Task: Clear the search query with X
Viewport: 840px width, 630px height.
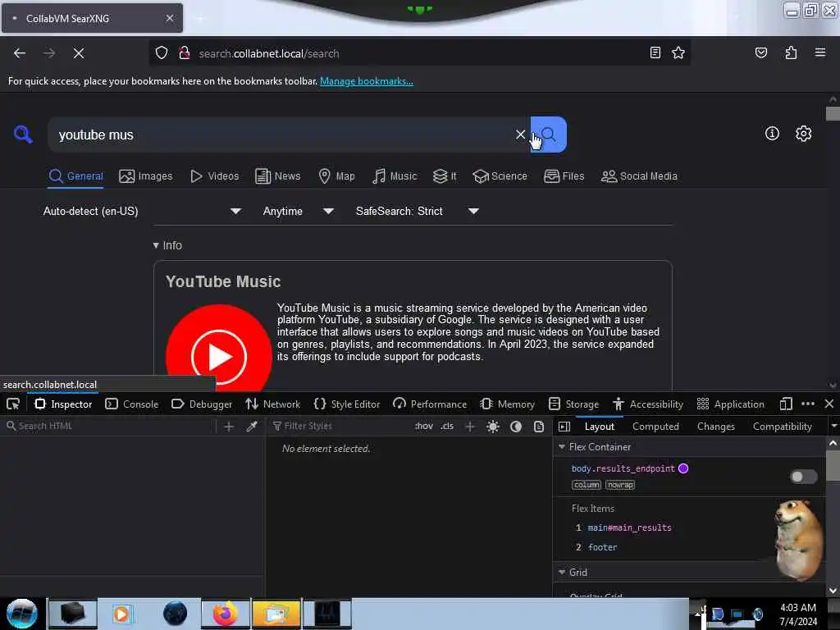Action: click(x=519, y=135)
